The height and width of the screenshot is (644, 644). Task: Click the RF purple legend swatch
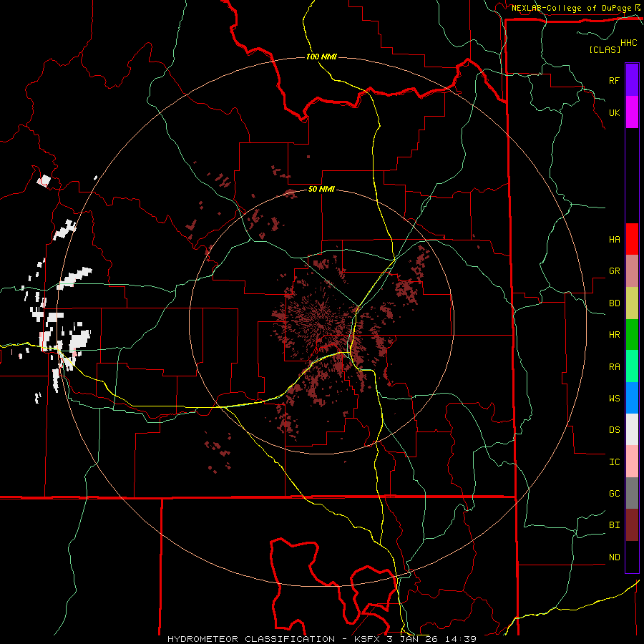tap(632, 80)
